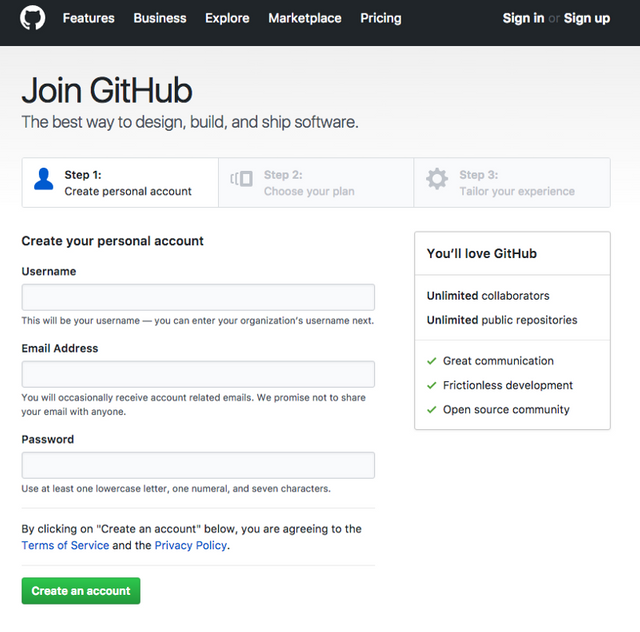Open Marketplace from the top navigation
Image resolution: width=640 pixels, height=632 pixels.
click(x=305, y=18)
